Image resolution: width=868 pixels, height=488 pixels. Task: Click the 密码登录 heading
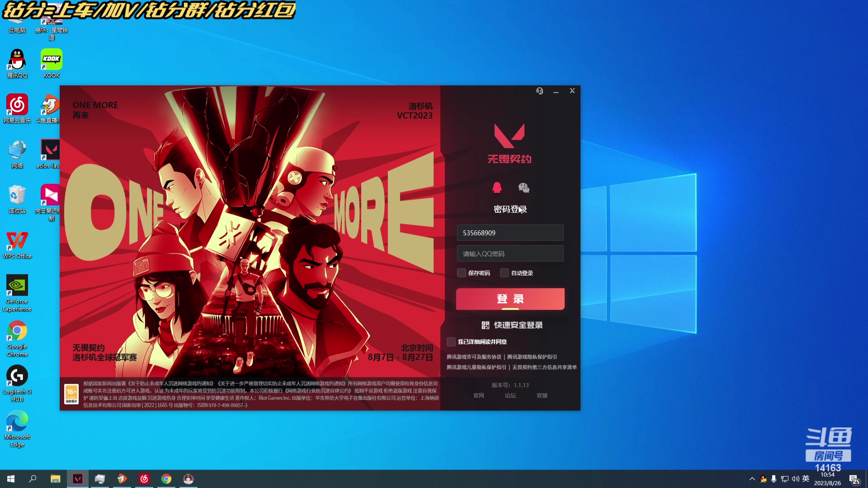pyautogui.click(x=510, y=209)
